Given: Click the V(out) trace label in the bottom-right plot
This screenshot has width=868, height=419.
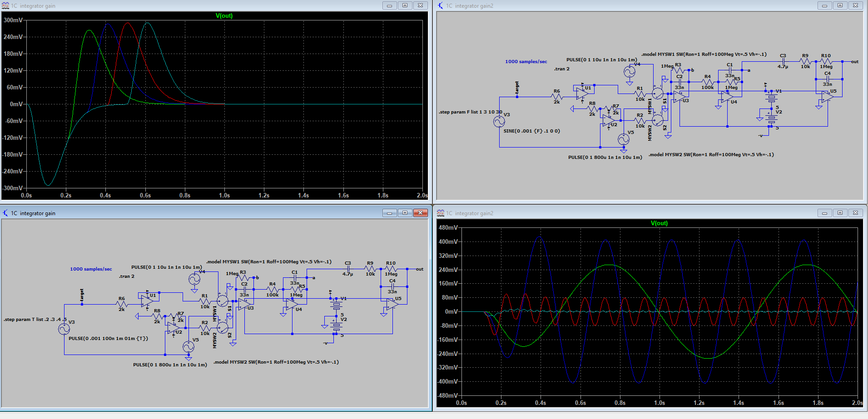Looking at the screenshot, I should (659, 223).
